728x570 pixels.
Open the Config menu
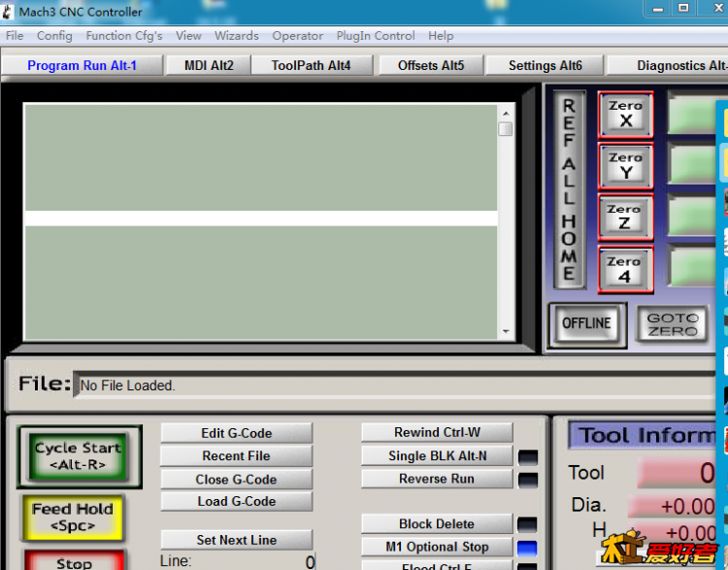tap(54, 36)
